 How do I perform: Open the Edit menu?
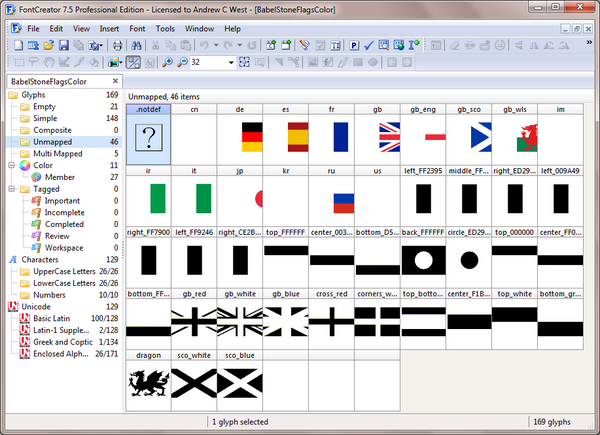tap(56, 29)
